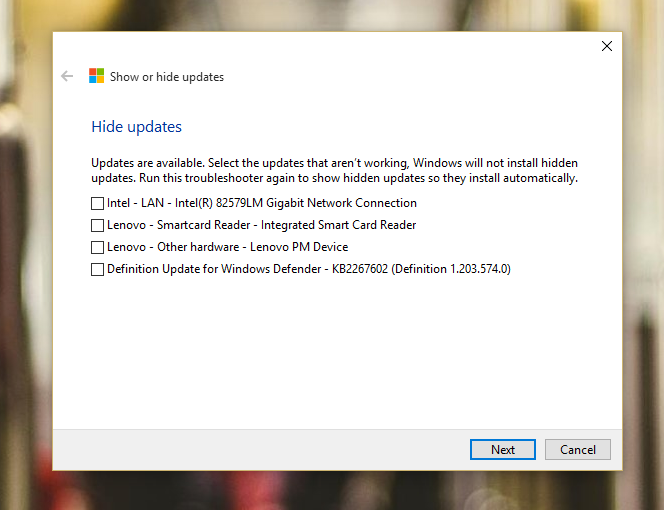Viewport: 664px width, 510px height.
Task: Click the label 'Intel - LAN - Intel(R) 82579LM Gigabit Network Connection'
Action: 262,203
